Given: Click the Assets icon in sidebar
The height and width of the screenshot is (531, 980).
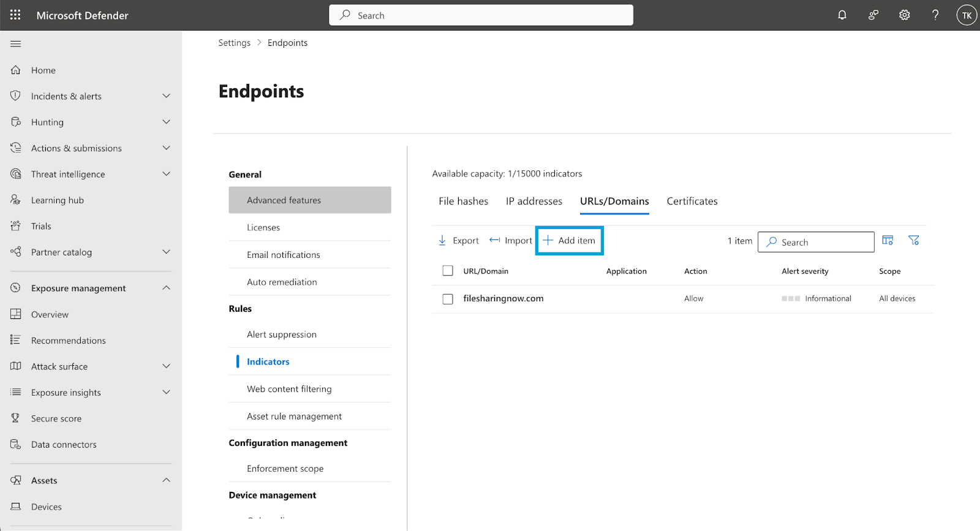Looking at the screenshot, I should pos(16,480).
